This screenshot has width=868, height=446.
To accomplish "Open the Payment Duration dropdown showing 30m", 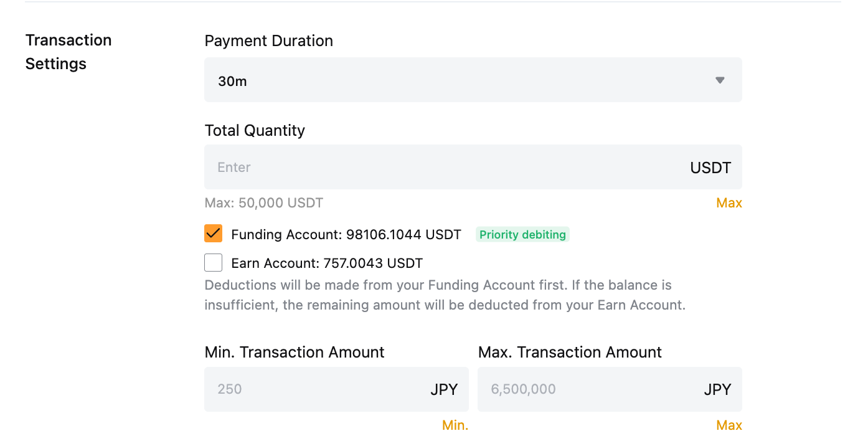I will [x=461, y=80].
